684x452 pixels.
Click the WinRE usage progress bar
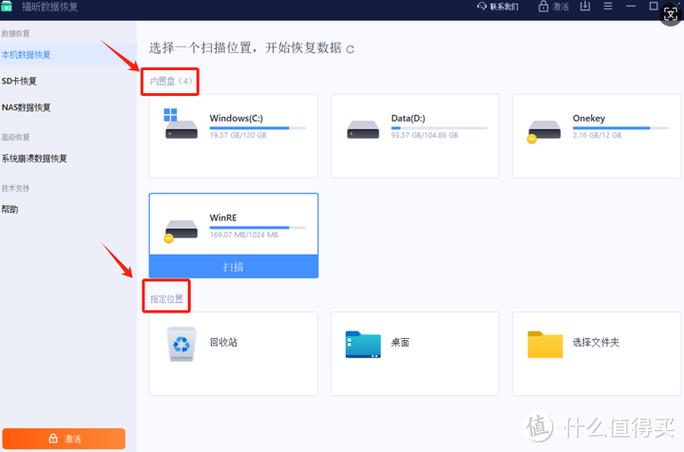click(257, 227)
